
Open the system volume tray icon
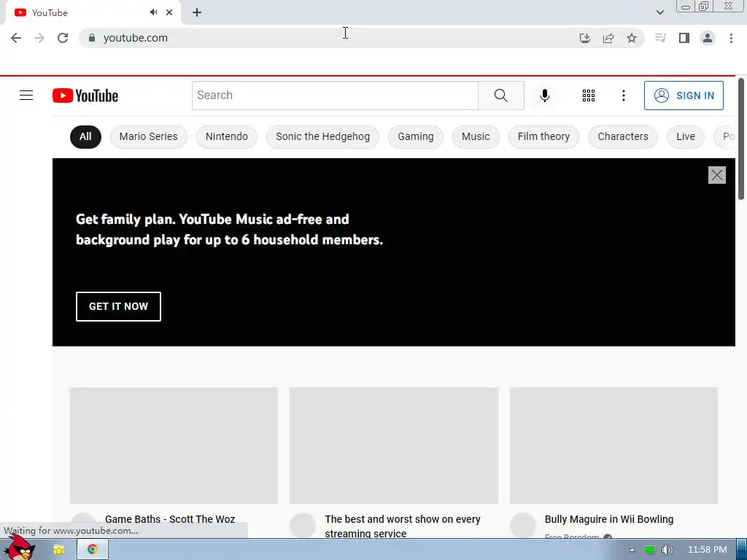tap(667, 550)
